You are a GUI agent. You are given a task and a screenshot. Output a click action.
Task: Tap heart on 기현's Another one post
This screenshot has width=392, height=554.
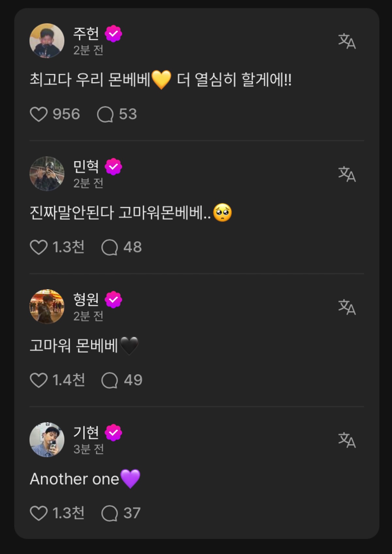39,513
